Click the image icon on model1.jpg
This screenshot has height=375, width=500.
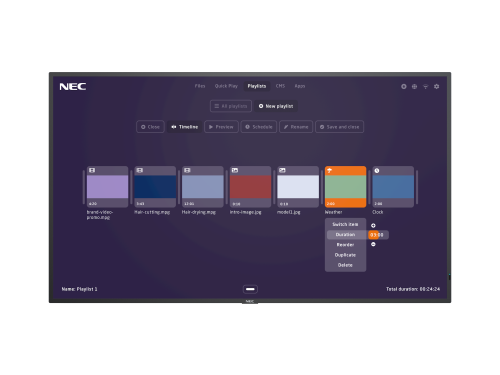(x=282, y=170)
